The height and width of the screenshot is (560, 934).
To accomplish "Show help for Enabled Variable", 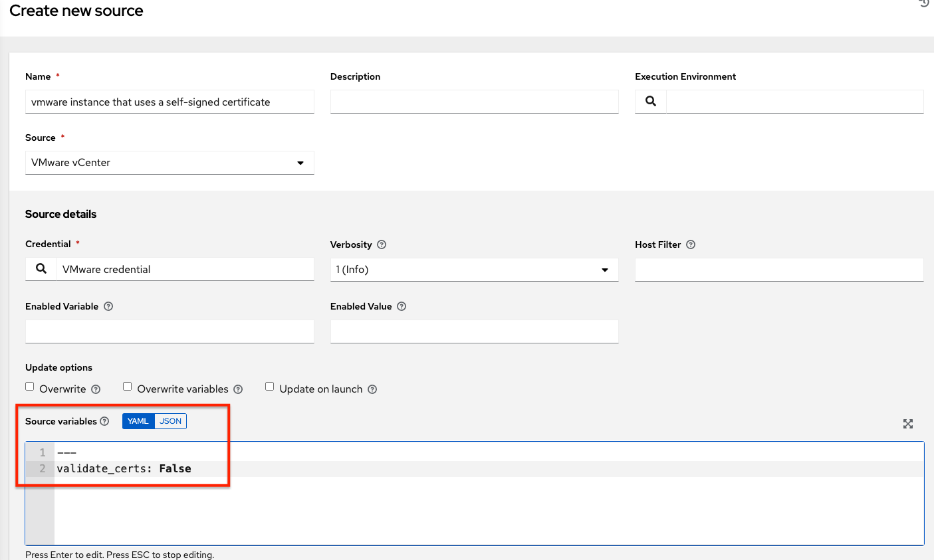I will pyautogui.click(x=108, y=306).
